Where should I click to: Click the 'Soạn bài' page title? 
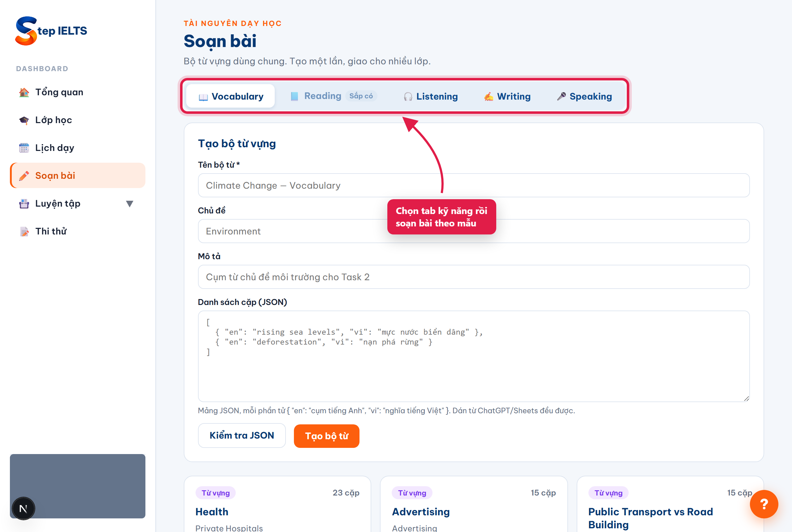point(220,41)
